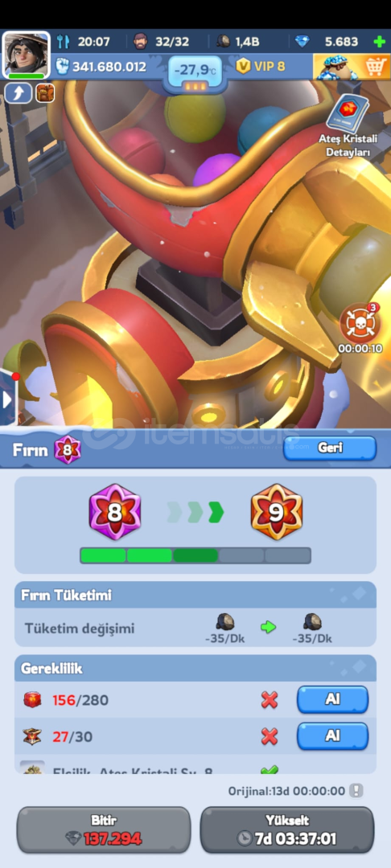Tap the VIP 8 badge
Viewport: 391px width, 868px height.
coord(261,67)
